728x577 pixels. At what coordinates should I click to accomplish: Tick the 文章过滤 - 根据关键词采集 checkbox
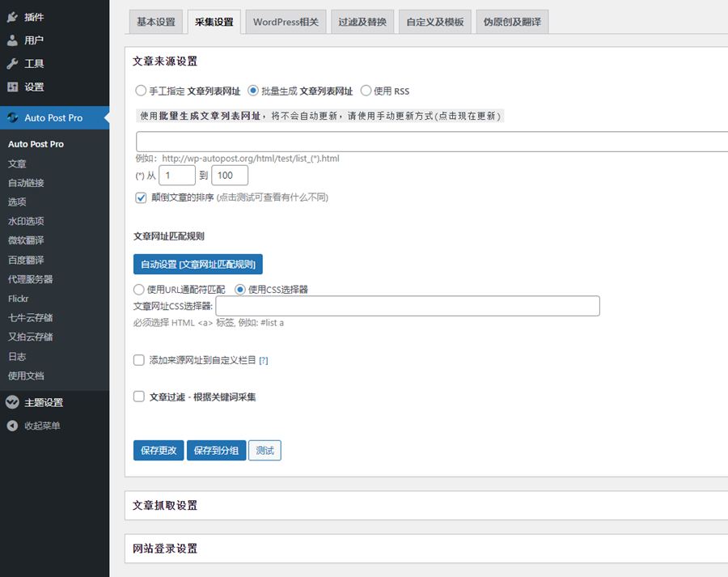tap(139, 397)
